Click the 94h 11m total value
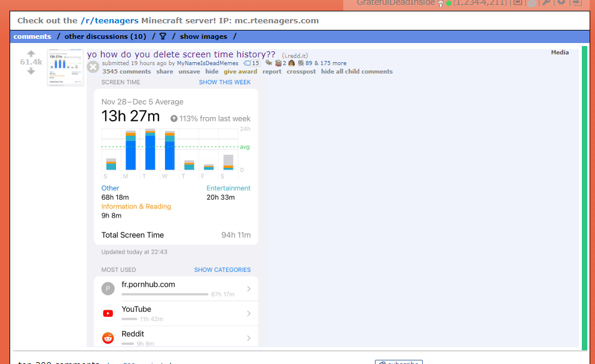Image resolution: width=595 pixels, height=364 pixels. [236, 235]
